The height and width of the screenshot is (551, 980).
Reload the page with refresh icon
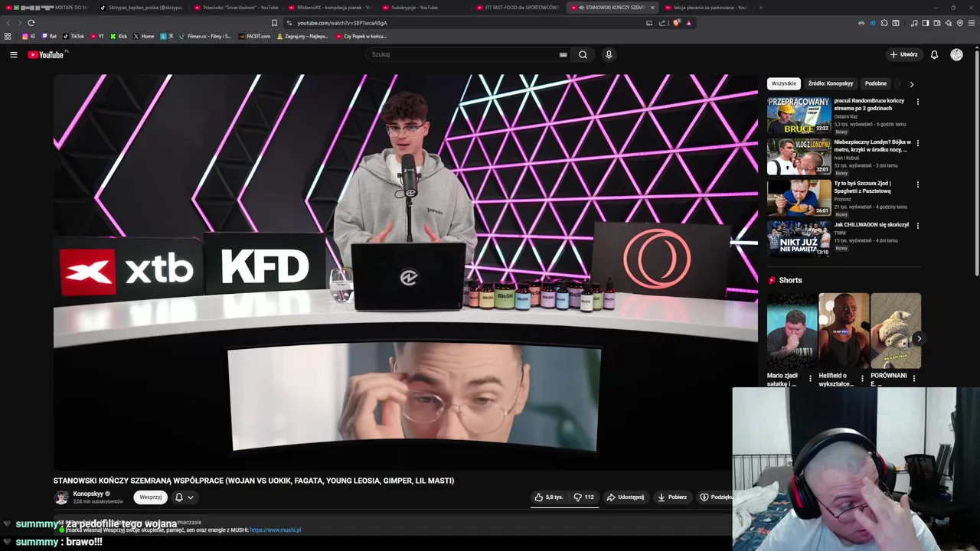tap(31, 23)
